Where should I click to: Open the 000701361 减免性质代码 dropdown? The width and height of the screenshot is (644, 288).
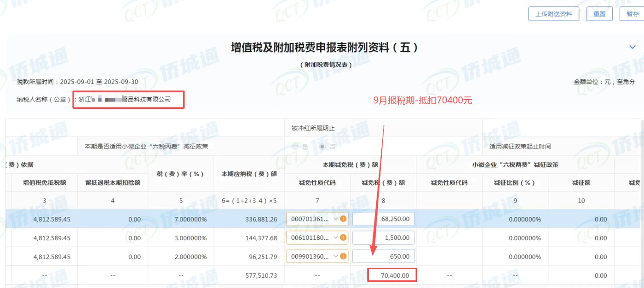coord(317,219)
